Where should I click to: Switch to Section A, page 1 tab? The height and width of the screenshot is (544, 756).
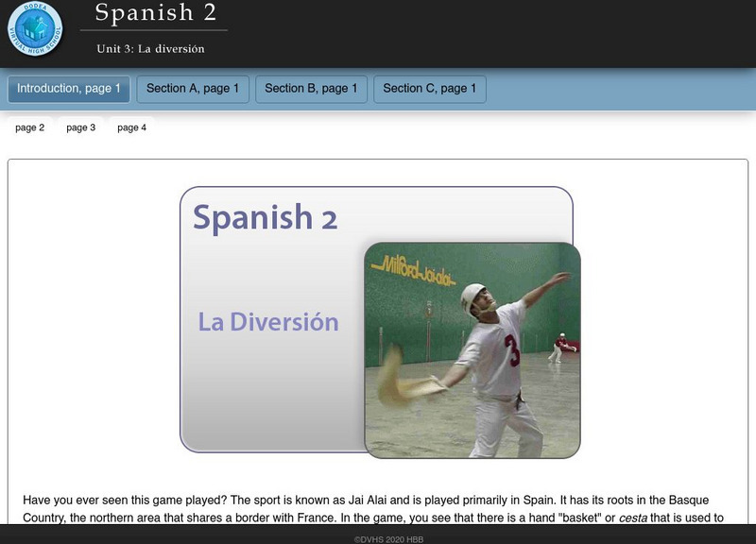point(193,89)
